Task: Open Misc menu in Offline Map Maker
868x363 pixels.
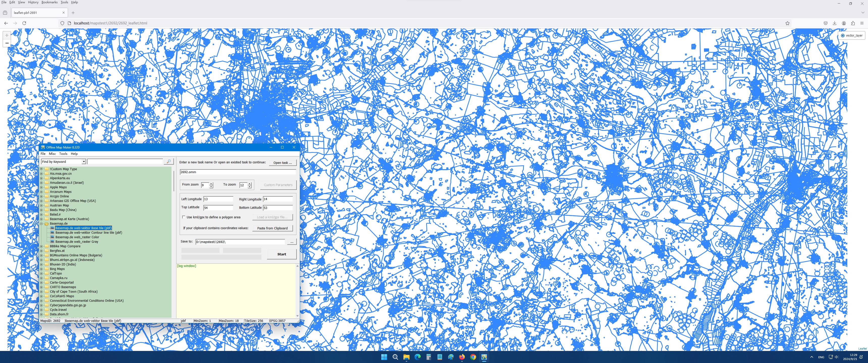Action: (52, 154)
